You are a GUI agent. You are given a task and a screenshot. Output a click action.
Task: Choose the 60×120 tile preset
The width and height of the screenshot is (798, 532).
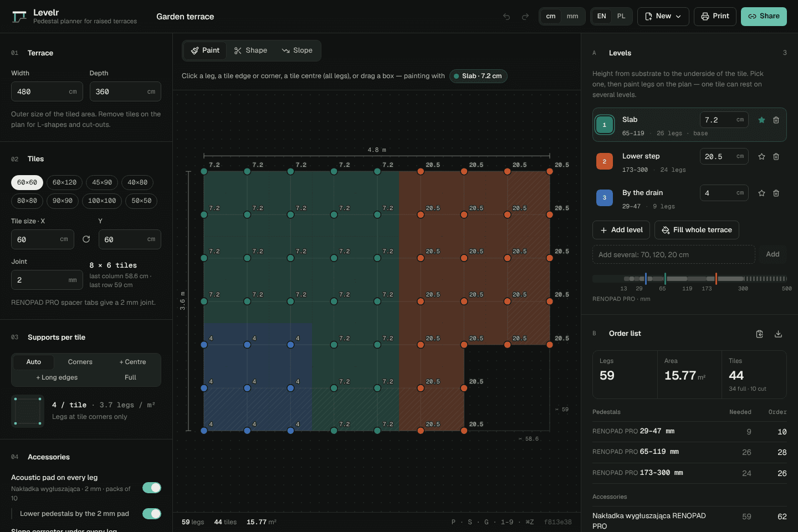(x=65, y=182)
